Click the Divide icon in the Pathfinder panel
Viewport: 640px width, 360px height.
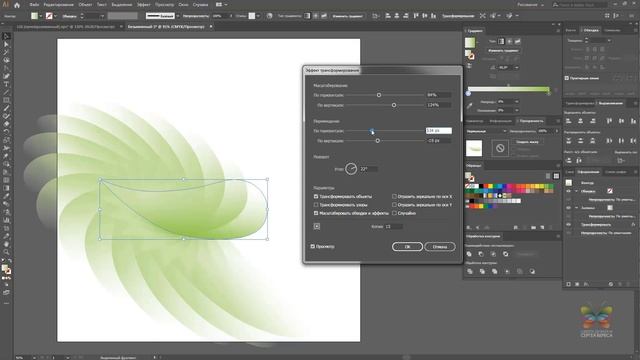469,271
